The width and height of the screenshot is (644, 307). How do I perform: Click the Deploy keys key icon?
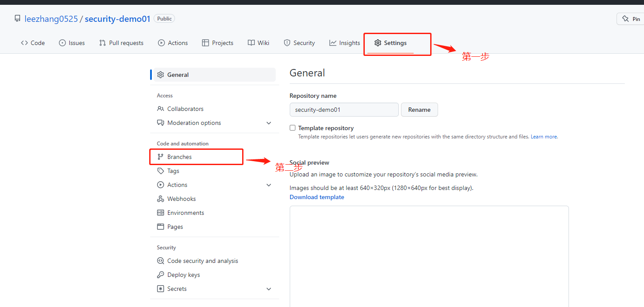tap(161, 275)
